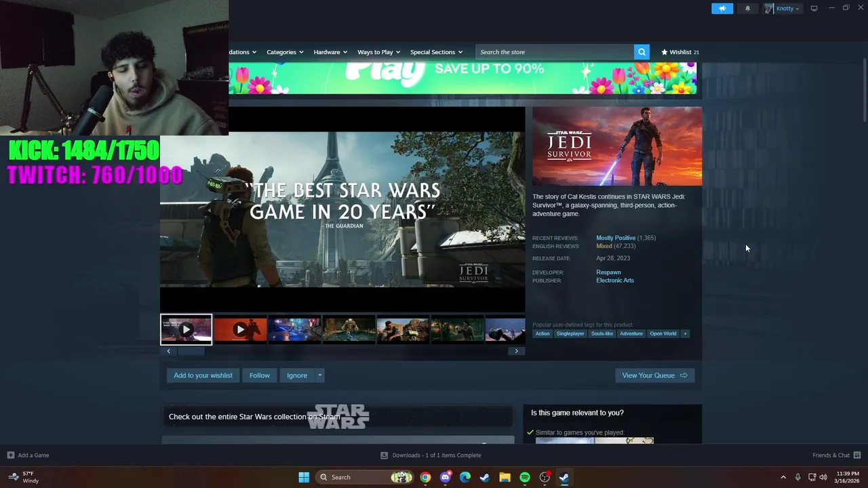Select the third media thumbnail

click(294, 329)
